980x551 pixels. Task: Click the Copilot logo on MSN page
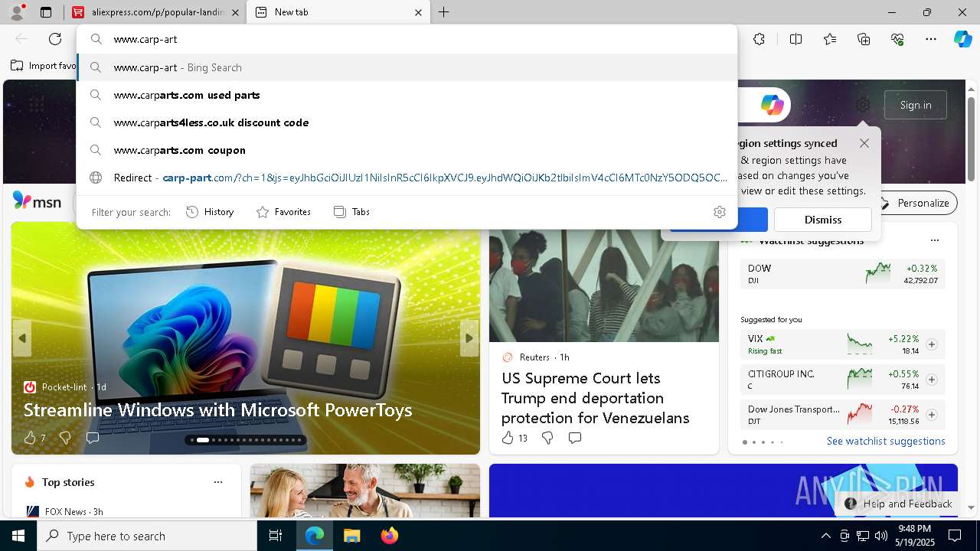tap(772, 105)
